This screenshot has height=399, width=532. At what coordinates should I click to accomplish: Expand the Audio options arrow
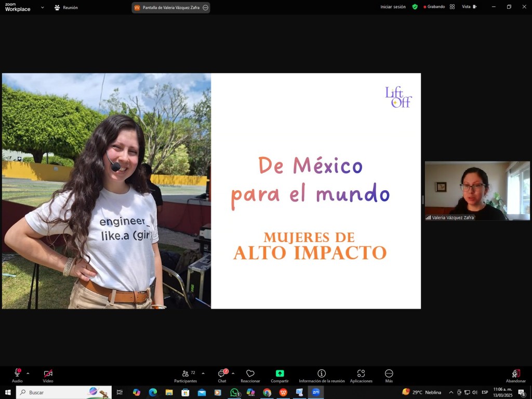tap(28, 374)
